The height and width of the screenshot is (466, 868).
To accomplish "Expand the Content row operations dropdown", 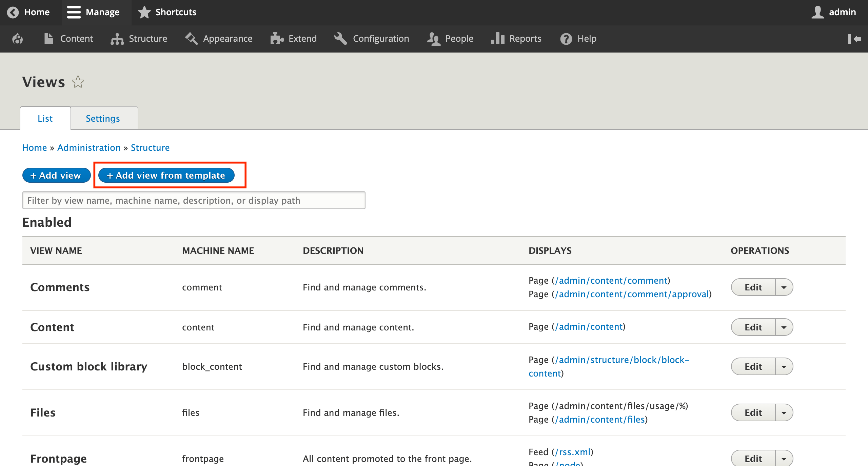I will click(x=784, y=327).
